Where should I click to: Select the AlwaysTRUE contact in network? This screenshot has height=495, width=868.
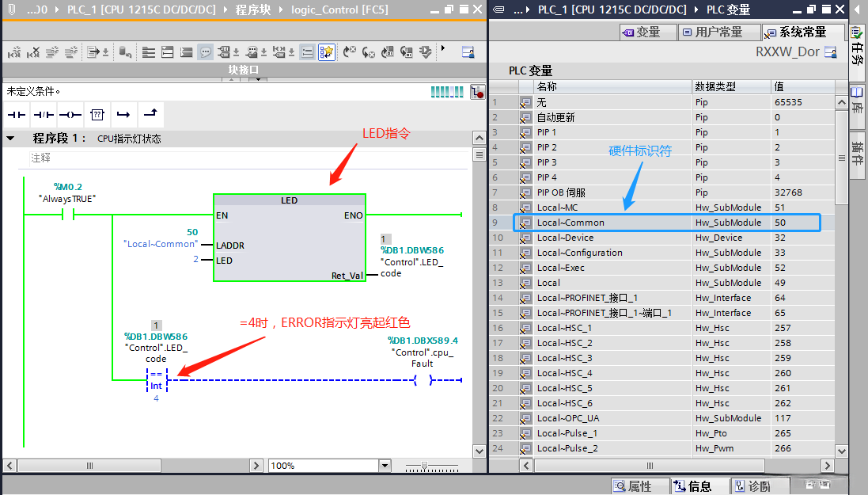(x=69, y=214)
